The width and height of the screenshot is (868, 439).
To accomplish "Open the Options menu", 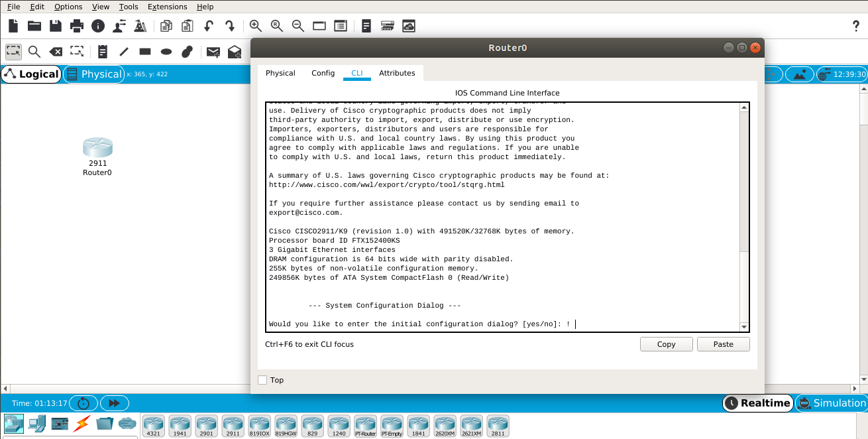I will click(68, 7).
